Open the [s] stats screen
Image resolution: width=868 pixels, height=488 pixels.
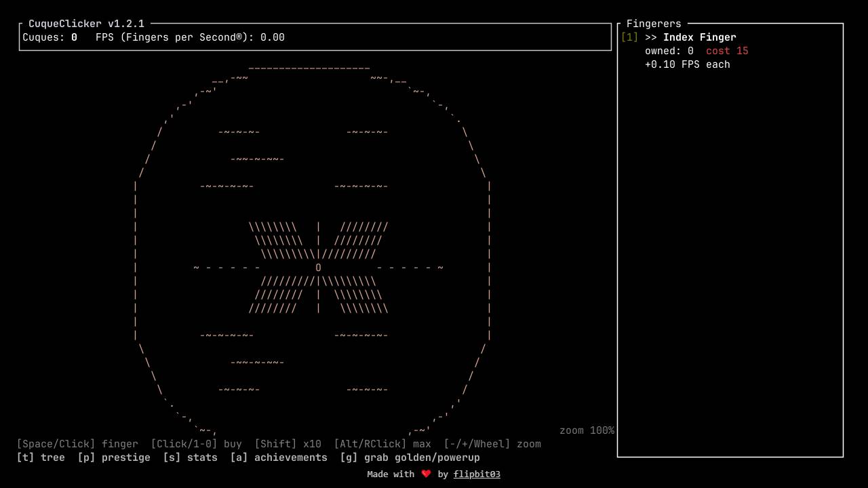[x=190, y=457]
